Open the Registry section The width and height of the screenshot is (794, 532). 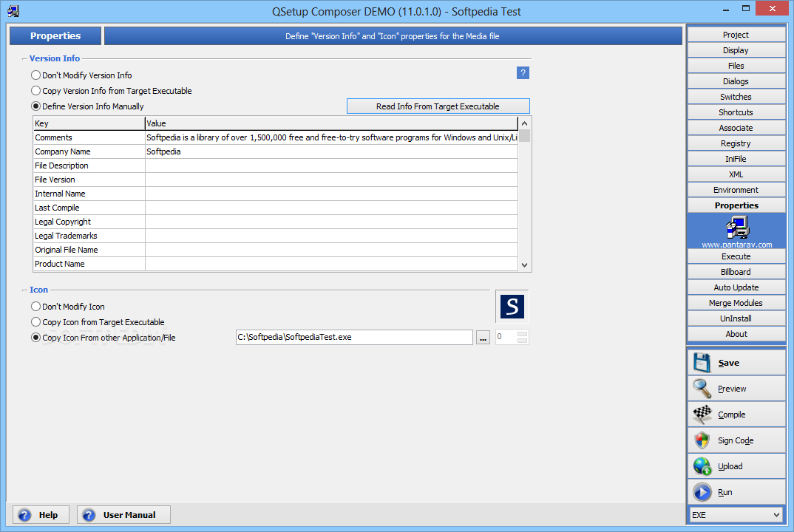pyautogui.click(x=736, y=143)
